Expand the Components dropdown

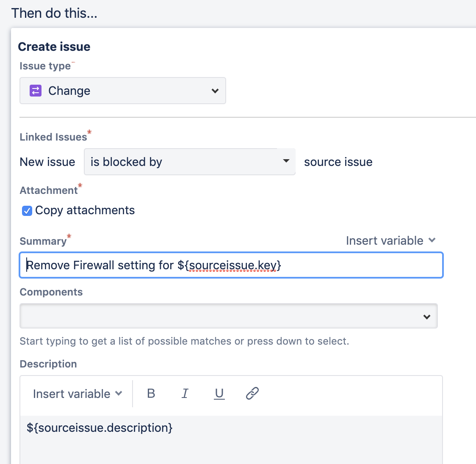229,316
